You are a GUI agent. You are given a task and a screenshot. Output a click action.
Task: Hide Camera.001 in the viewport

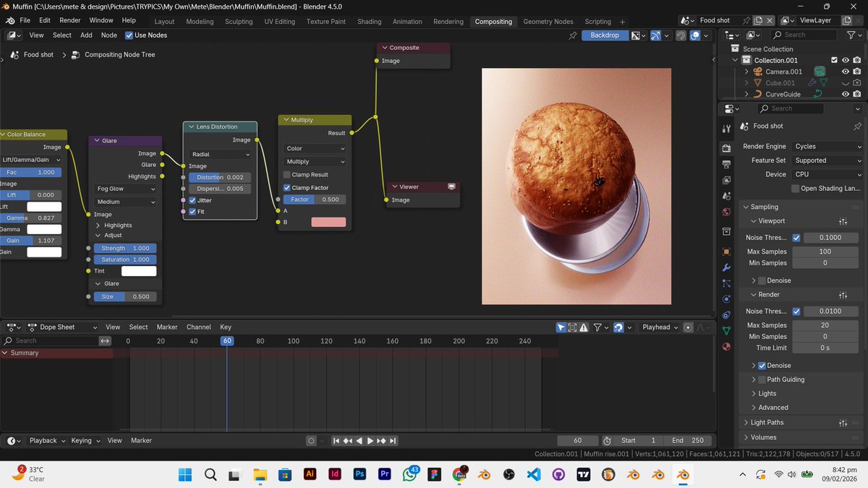[x=845, y=72]
